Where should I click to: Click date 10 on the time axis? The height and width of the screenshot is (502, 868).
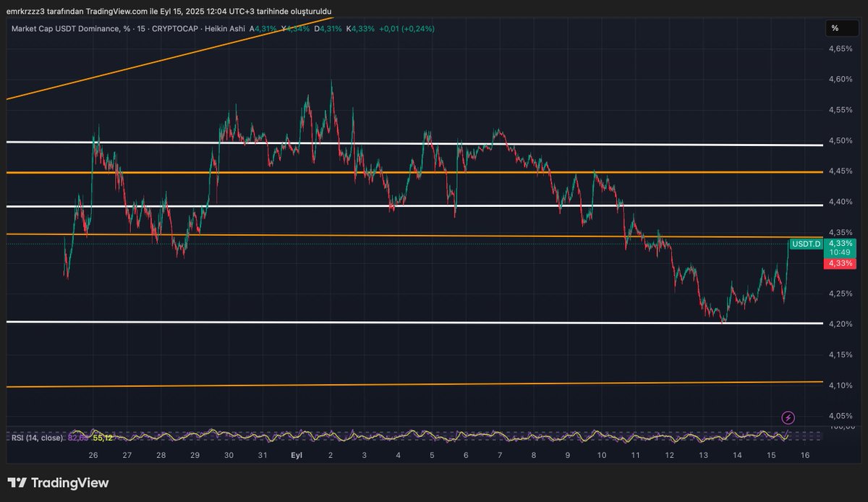pos(602,455)
